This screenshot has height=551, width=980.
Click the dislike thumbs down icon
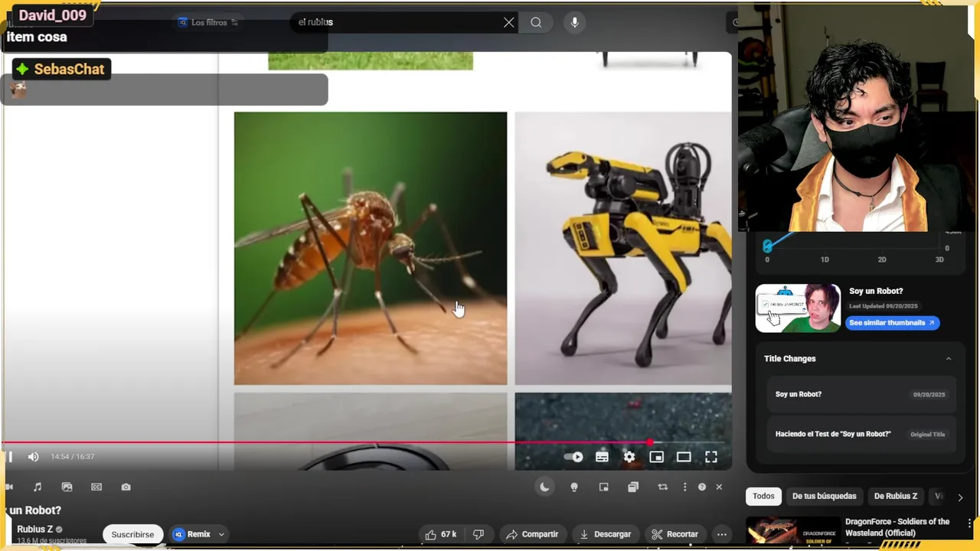click(479, 534)
